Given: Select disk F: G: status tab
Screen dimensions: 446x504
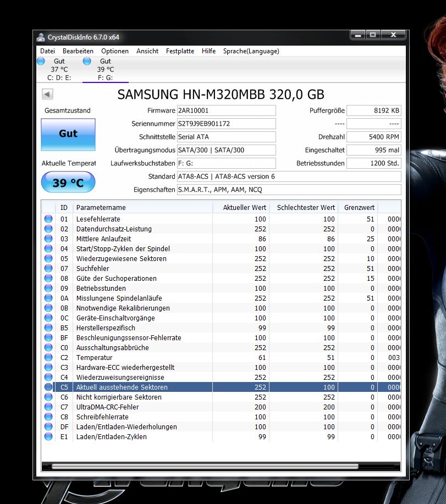Looking at the screenshot, I should coord(106,69).
